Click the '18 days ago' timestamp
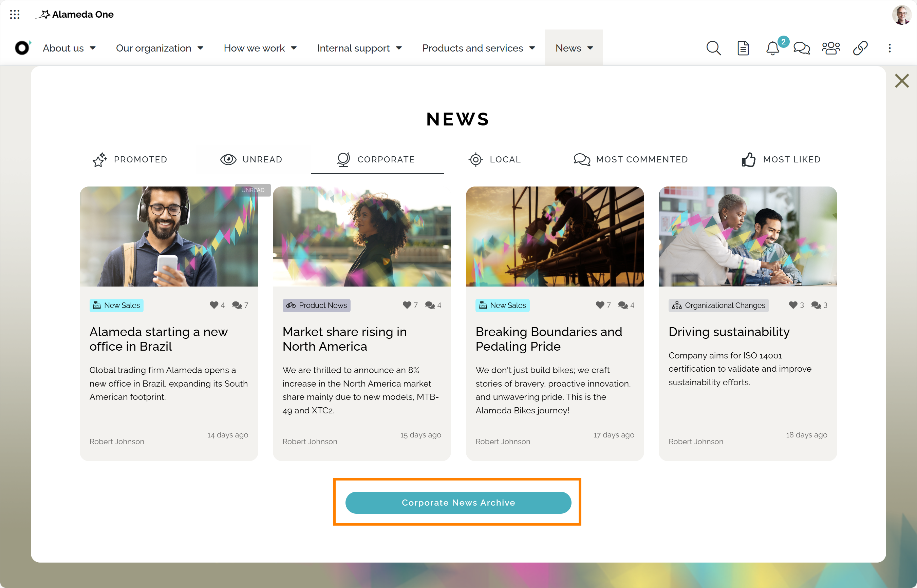 tap(806, 434)
